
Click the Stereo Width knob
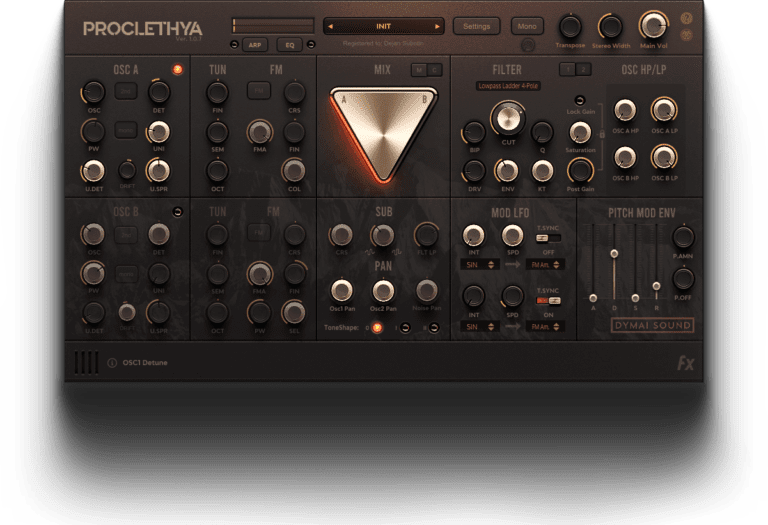point(610,26)
